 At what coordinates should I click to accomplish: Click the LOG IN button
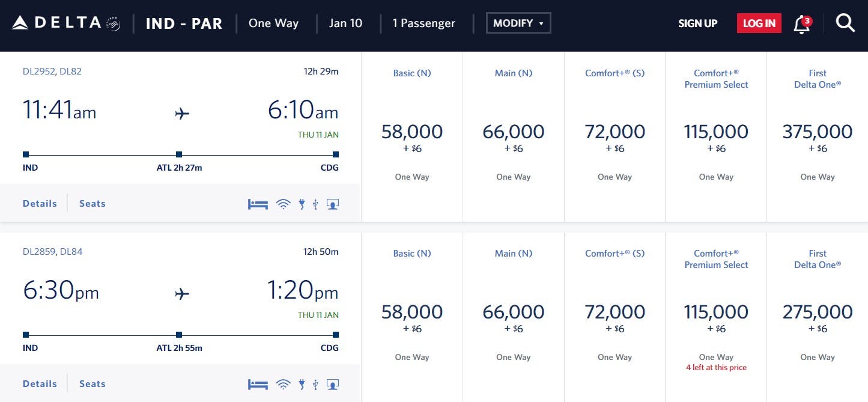(759, 23)
